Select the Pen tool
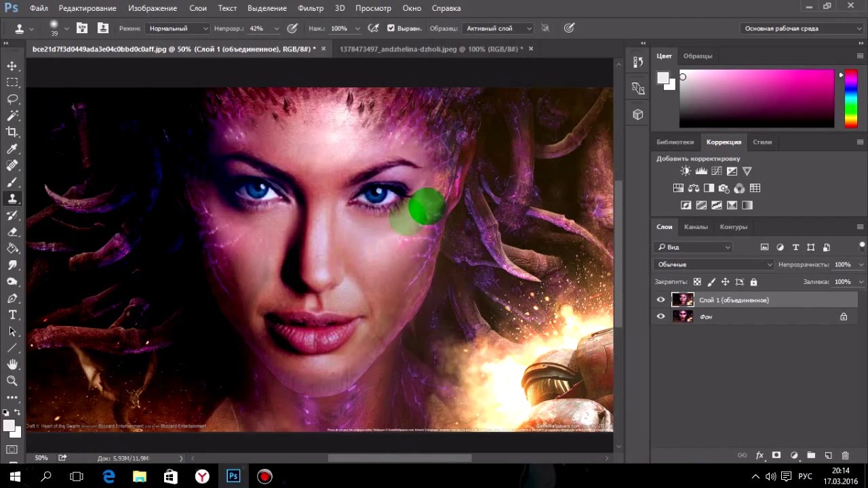Screen dimensions: 868x488 (12, 298)
